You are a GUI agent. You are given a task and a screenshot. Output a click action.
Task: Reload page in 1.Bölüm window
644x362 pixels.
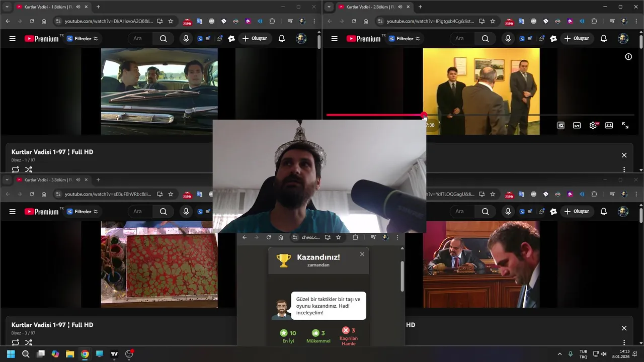32,21
